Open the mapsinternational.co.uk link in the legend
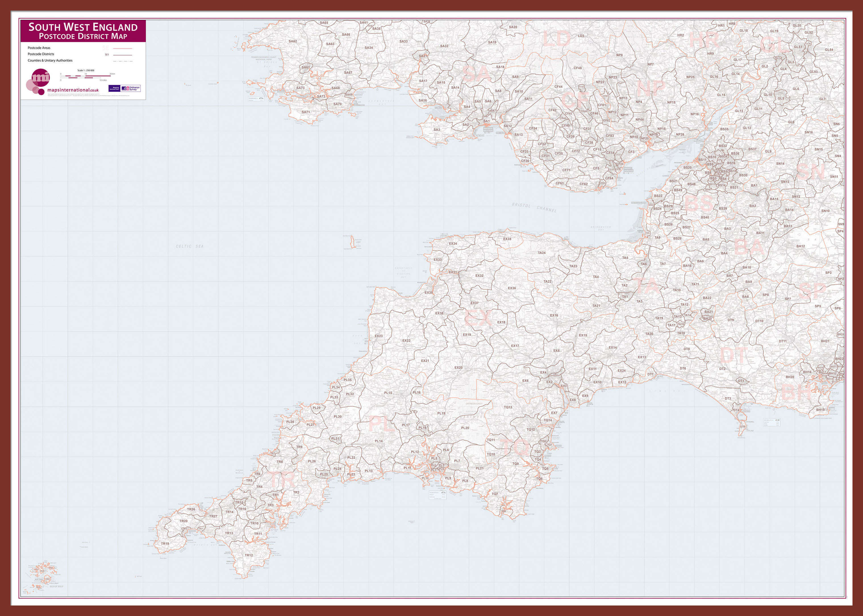The height and width of the screenshot is (616, 863). 73,90
